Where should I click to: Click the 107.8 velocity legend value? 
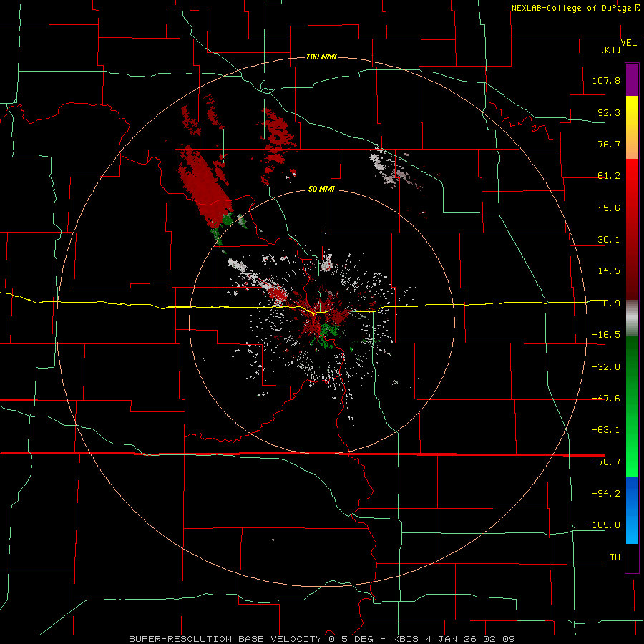pos(606,80)
